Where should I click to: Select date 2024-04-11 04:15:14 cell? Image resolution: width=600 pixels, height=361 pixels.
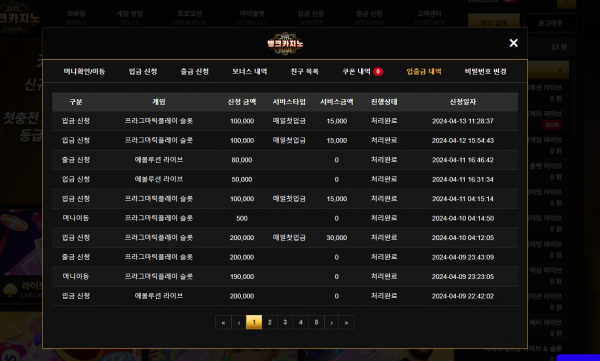tap(463, 199)
